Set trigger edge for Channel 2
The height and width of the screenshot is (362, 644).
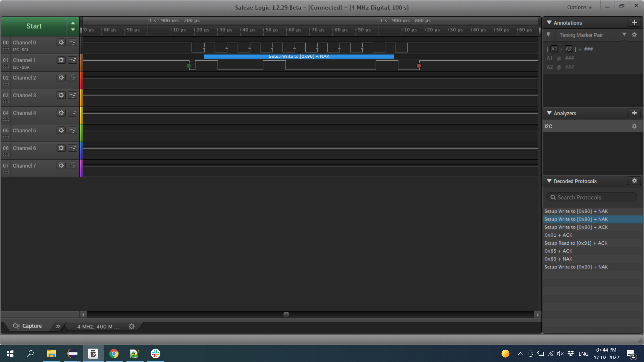(x=72, y=78)
